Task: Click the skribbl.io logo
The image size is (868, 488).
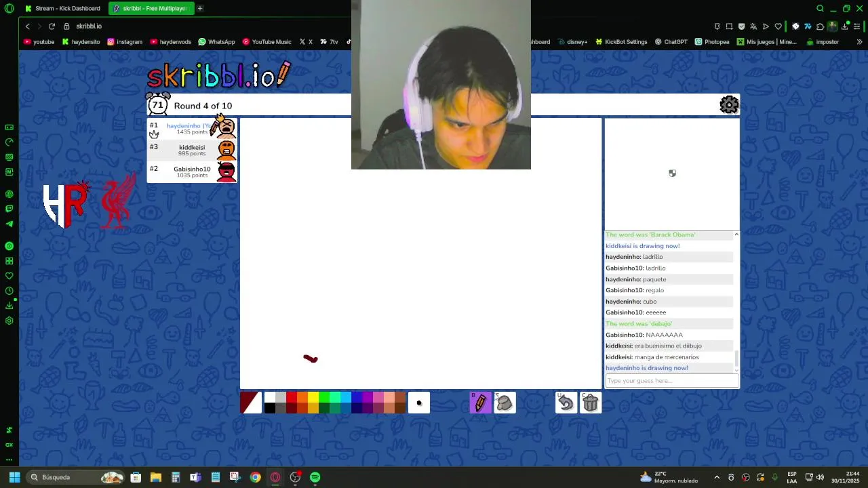Action: (x=218, y=76)
